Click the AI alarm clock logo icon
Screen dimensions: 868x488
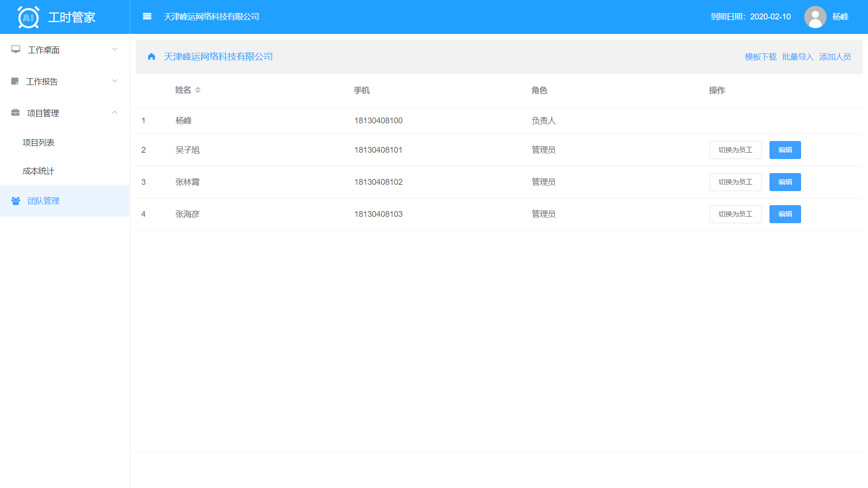click(x=28, y=17)
